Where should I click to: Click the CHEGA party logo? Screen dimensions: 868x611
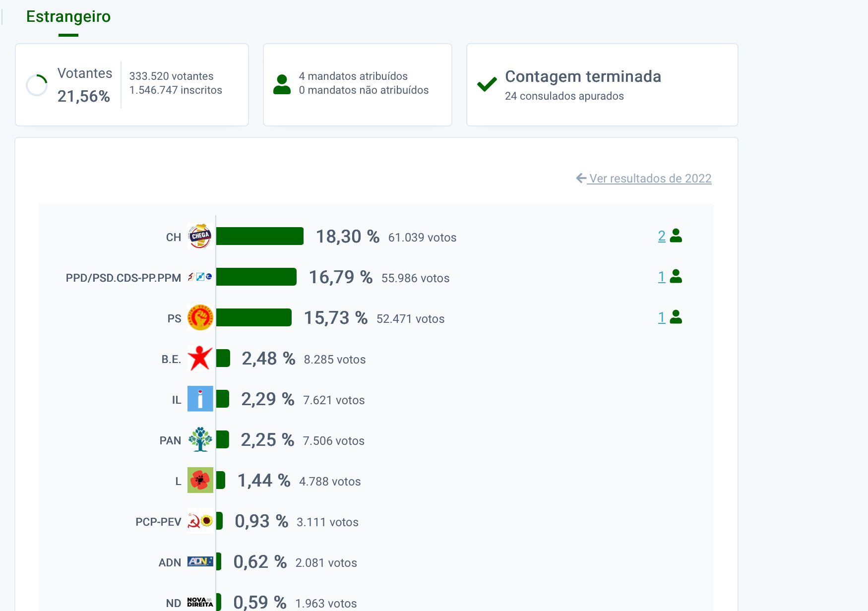point(200,236)
